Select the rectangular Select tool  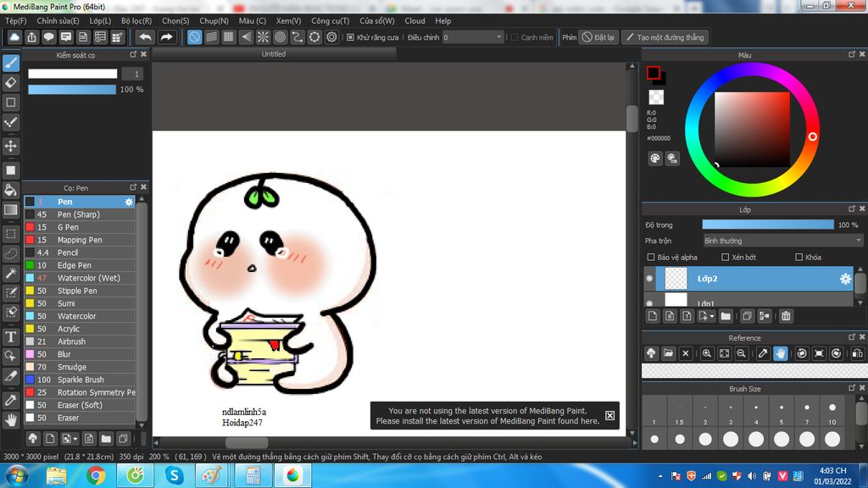[11, 234]
